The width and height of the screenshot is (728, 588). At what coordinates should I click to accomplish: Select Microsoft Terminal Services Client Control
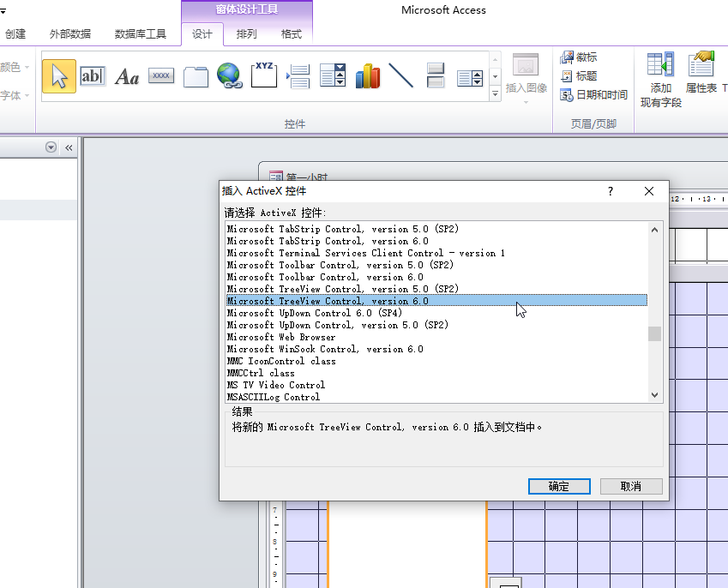click(x=436, y=253)
